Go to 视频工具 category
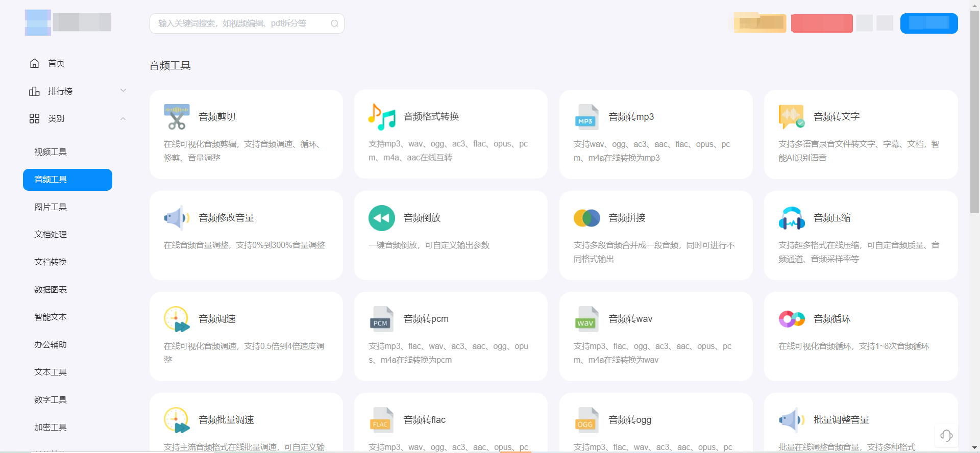The width and height of the screenshot is (980, 453). point(51,152)
